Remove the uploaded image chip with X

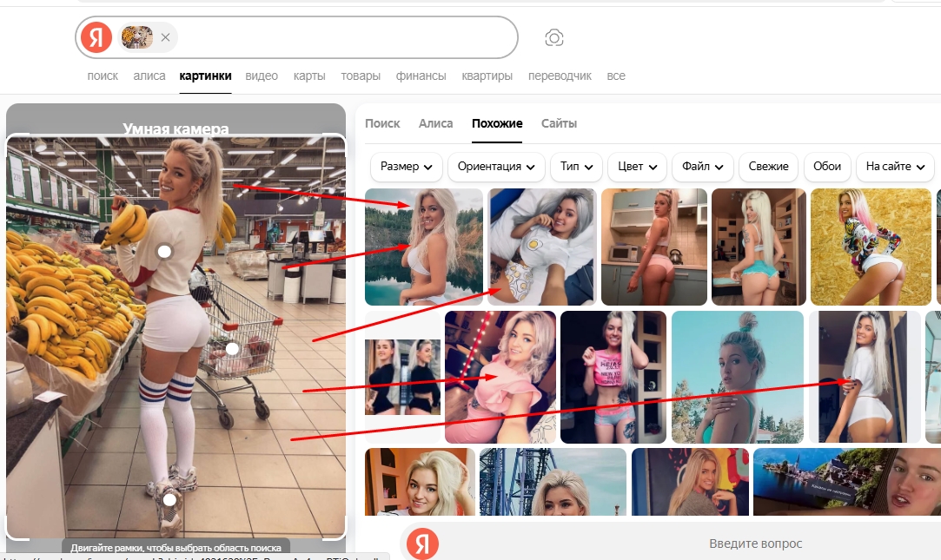click(165, 37)
